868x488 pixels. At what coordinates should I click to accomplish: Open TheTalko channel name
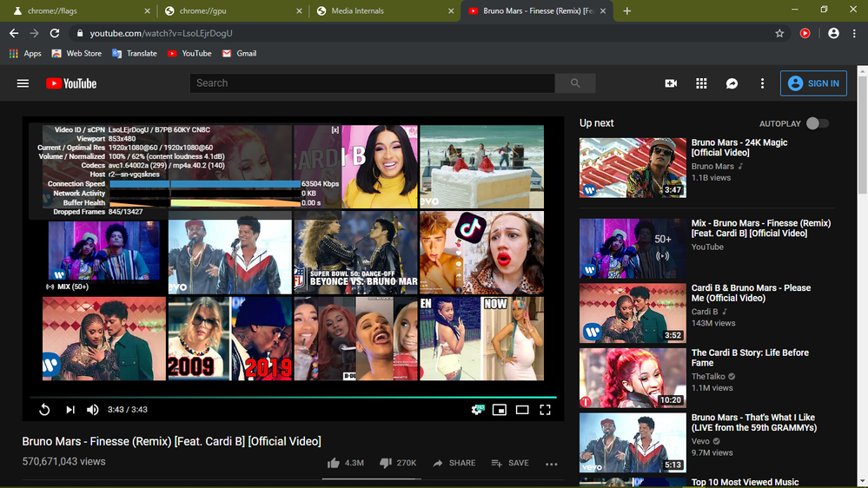(708, 376)
